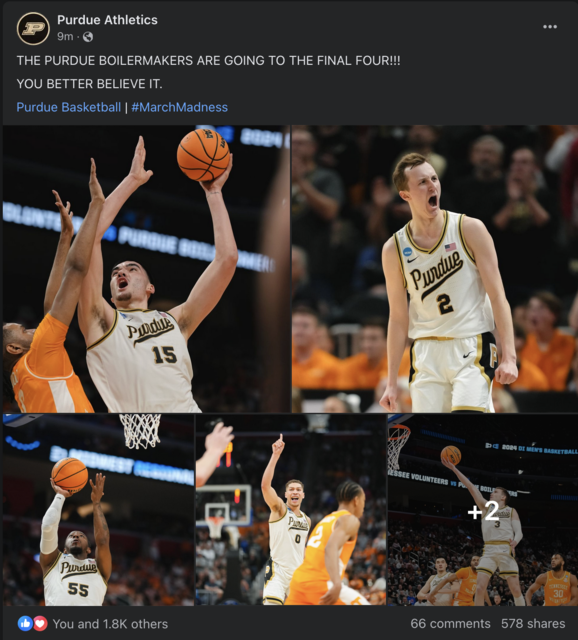
Task: Click the basketball in the number 15 photo
Action: (203, 155)
